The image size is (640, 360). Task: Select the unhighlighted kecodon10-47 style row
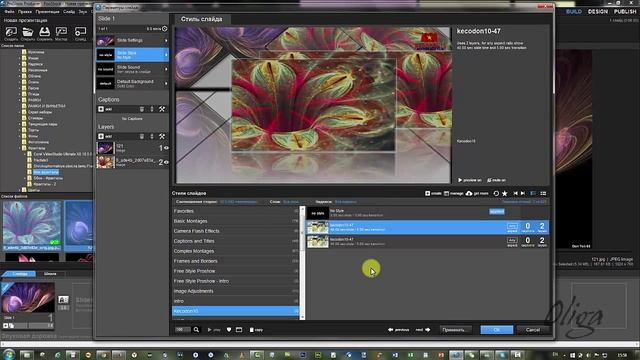pyautogui.click(x=428, y=241)
